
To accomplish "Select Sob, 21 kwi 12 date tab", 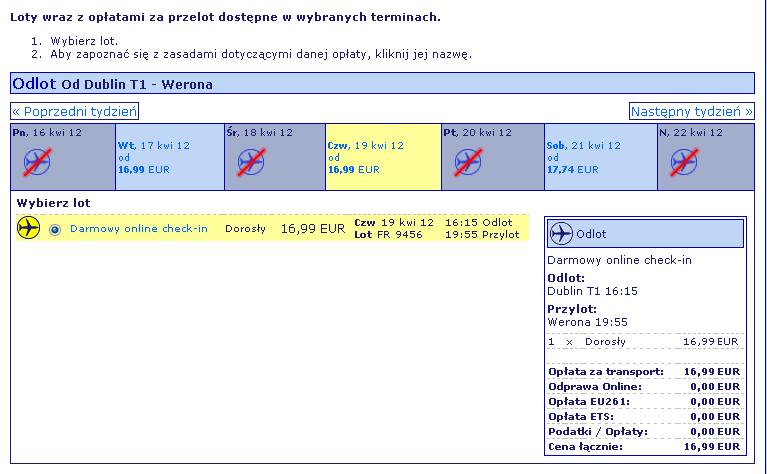I will point(601,157).
